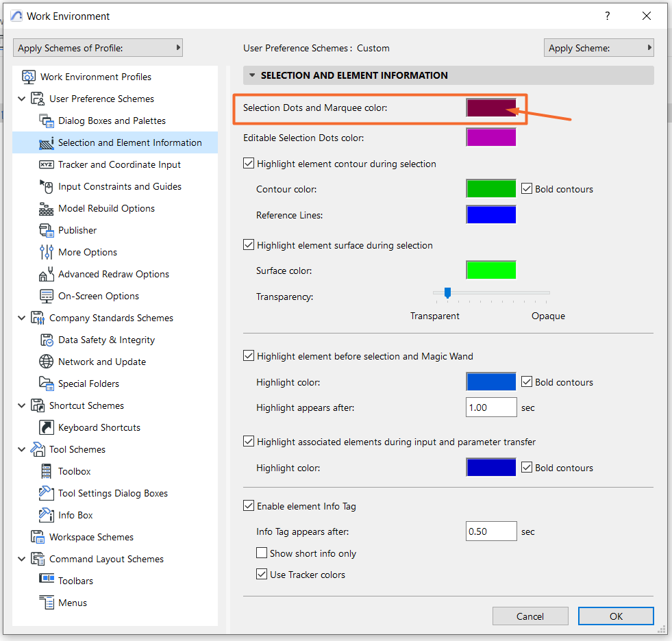Collapse the User Preference Schemes tree node
Image resolution: width=672 pixels, height=641 pixels.
pyautogui.click(x=21, y=99)
